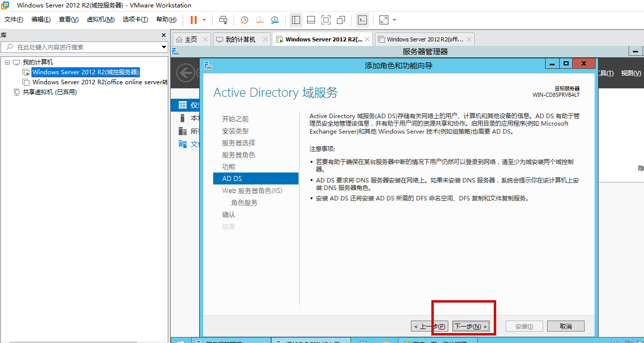Screen dimensions: 644x343
Task: Go to the 服务器选择 wizard step
Action: (x=239, y=143)
